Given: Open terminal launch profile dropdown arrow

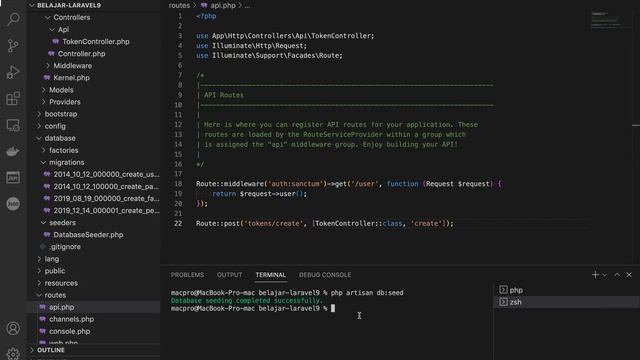Looking at the screenshot, I should click(604, 275).
